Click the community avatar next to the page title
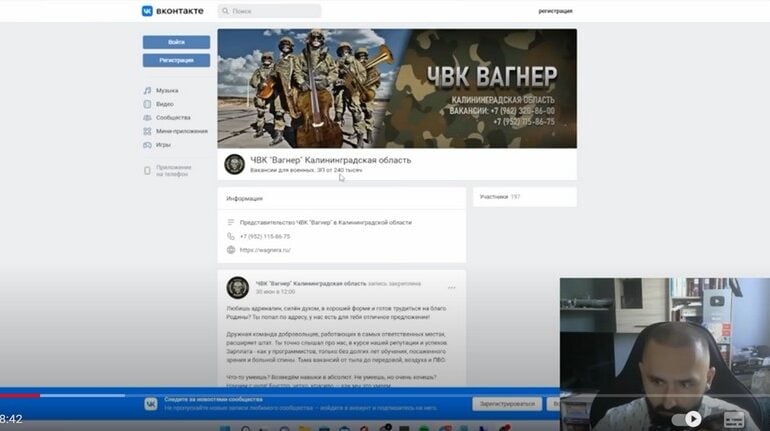This screenshot has height=431, width=770. click(235, 164)
